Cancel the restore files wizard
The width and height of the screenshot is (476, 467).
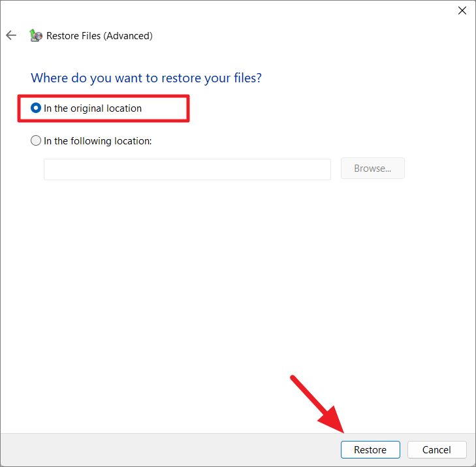(437, 450)
